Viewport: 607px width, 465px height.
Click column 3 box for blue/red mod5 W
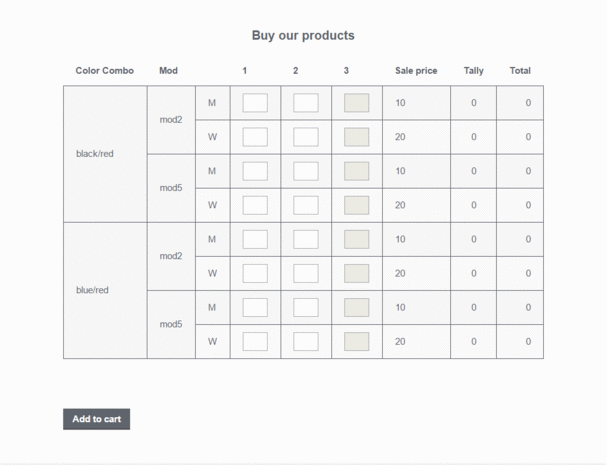coord(357,341)
